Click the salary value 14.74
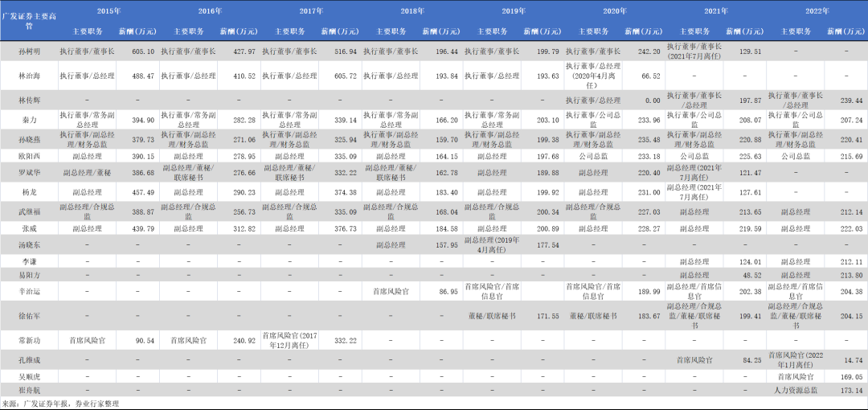The image size is (868, 410). coord(854,360)
